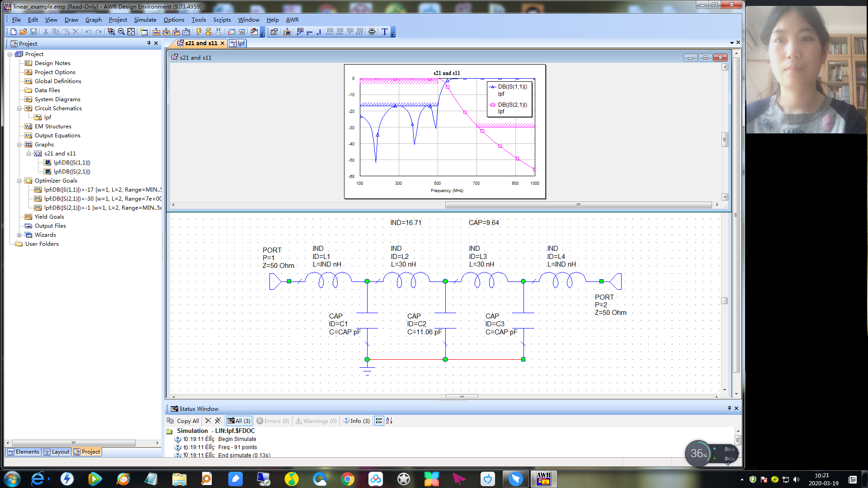The height and width of the screenshot is (488, 868).
Task: Click the Optimize lightning-with-arrow icon
Action: pos(208,32)
